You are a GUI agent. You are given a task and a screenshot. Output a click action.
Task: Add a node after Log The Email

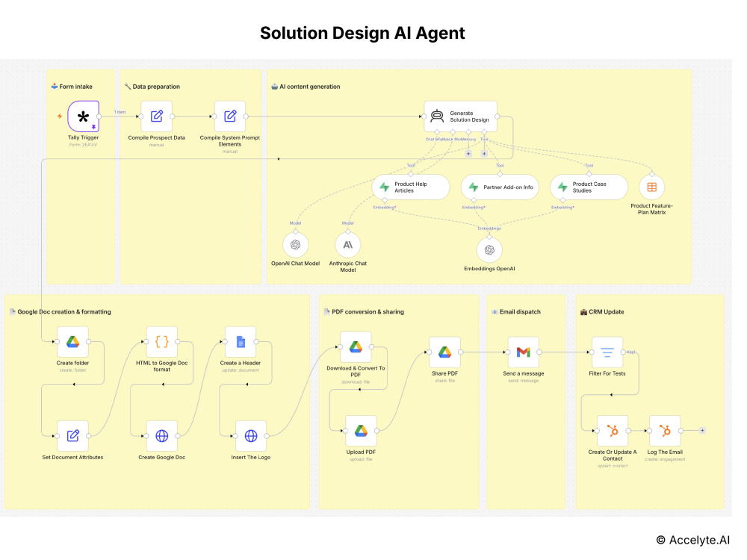(x=702, y=431)
